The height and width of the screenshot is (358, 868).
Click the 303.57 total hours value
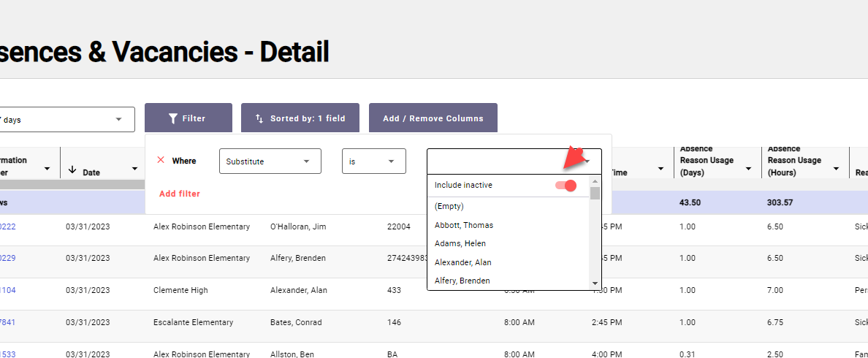click(x=780, y=203)
